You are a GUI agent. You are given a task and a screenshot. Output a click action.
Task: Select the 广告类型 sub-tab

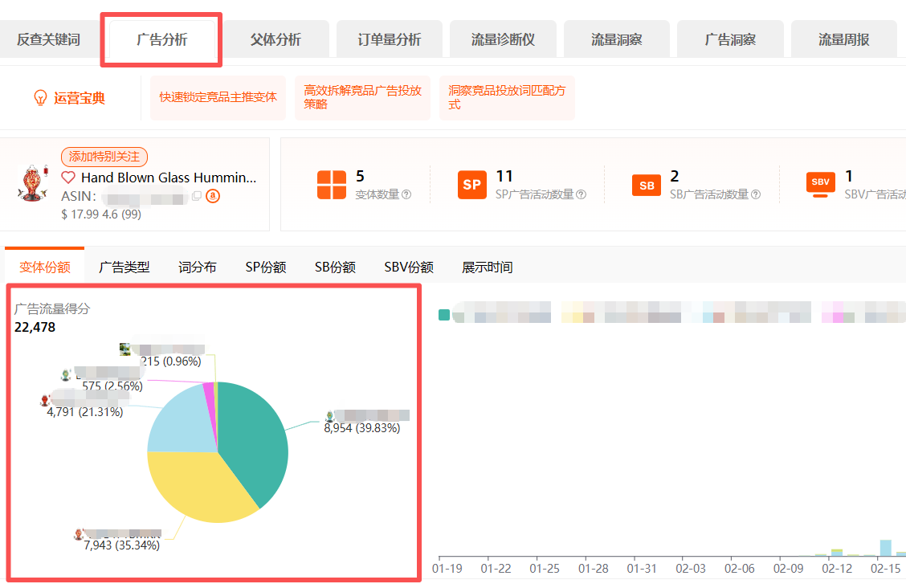tap(124, 267)
